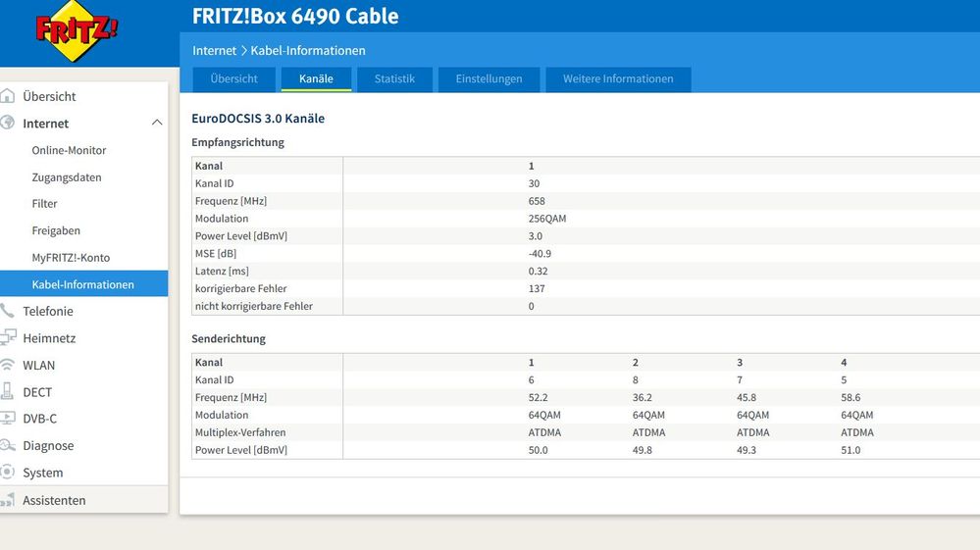
Task: Open the Internet sidebar section
Action: [46, 124]
